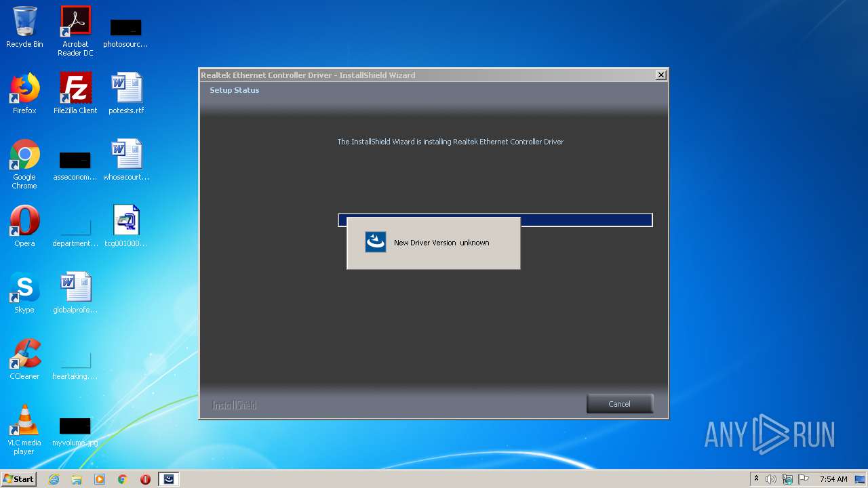Launch FileZilla Client shortcut
The height and width of the screenshot is (488, 868).
coord(75,94)
